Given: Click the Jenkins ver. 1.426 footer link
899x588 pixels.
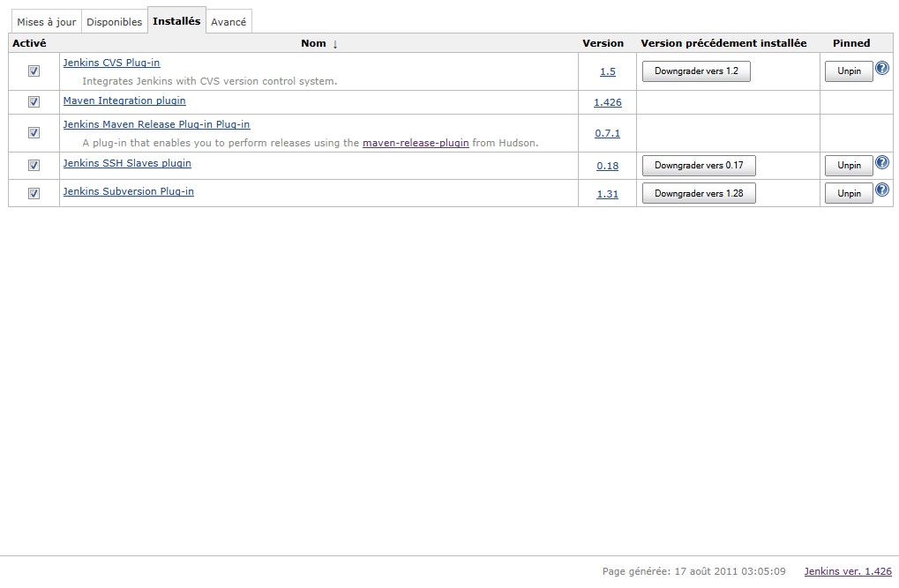Looking at the screenshot, I should point(847,571).
